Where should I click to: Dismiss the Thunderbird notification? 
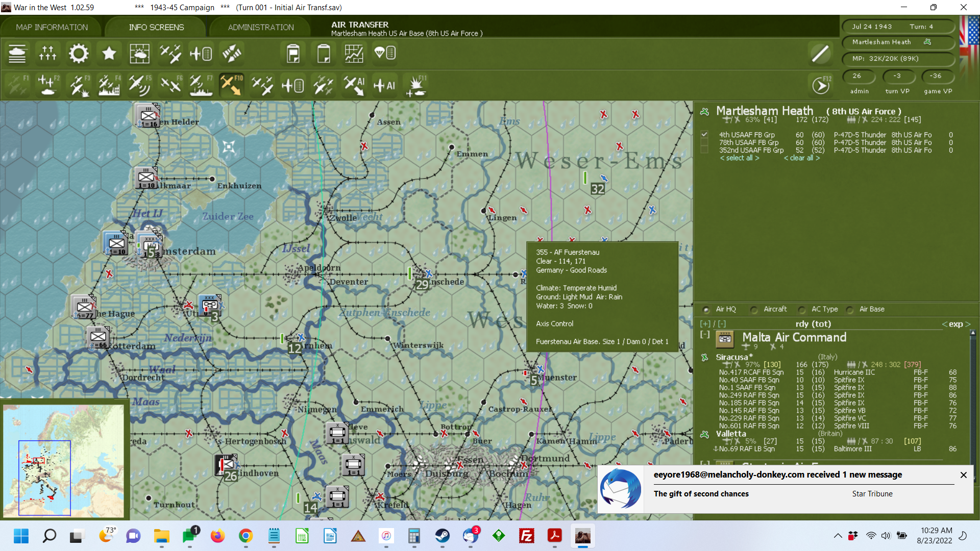pyautogui.click(x=963, y=475)
